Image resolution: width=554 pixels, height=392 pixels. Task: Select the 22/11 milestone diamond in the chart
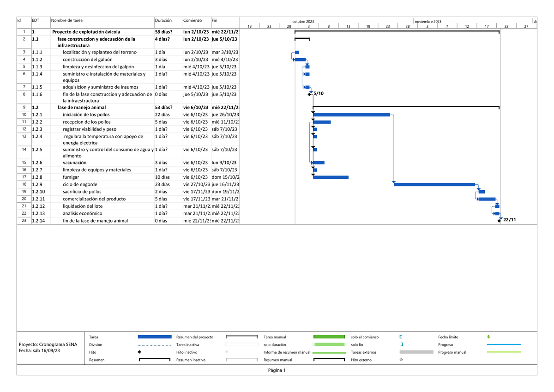(499, 221)
